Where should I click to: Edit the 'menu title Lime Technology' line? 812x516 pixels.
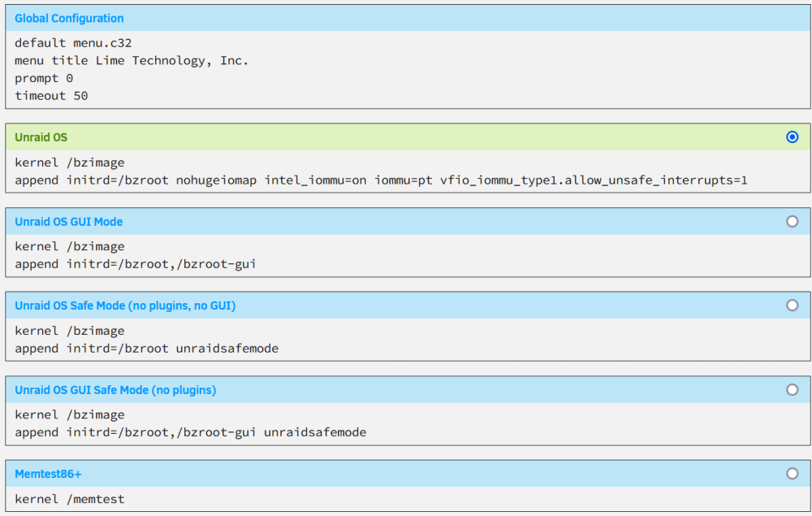pyautogui.click(x=132, y=61)
